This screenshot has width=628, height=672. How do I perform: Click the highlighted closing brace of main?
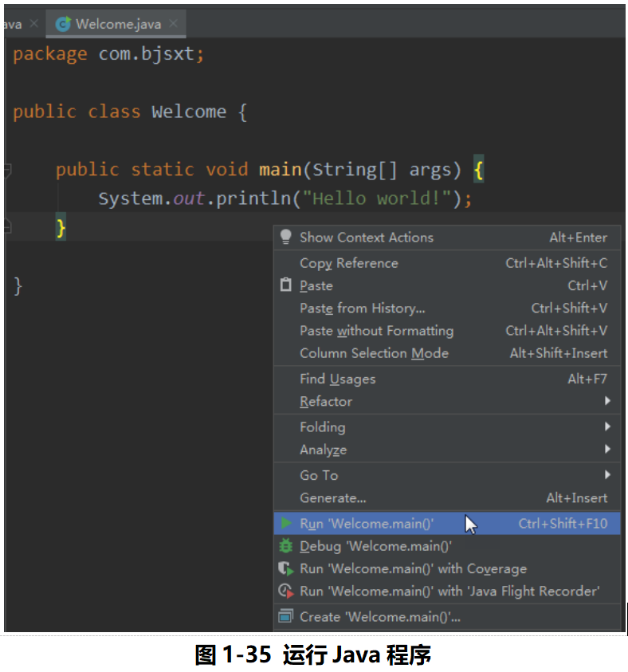coord(61,227)
